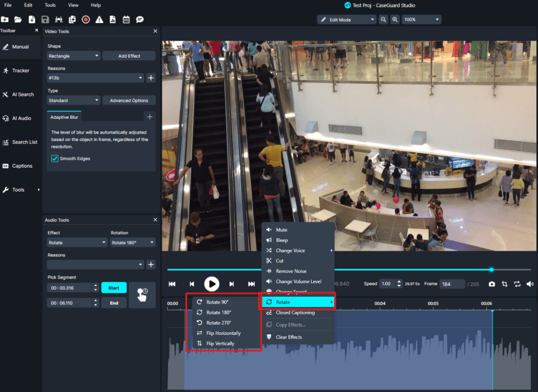The width and height of the screenshot is (538, 392).
Task: Toggle the Smooth Edges checkbox
Action: (55, 159)
